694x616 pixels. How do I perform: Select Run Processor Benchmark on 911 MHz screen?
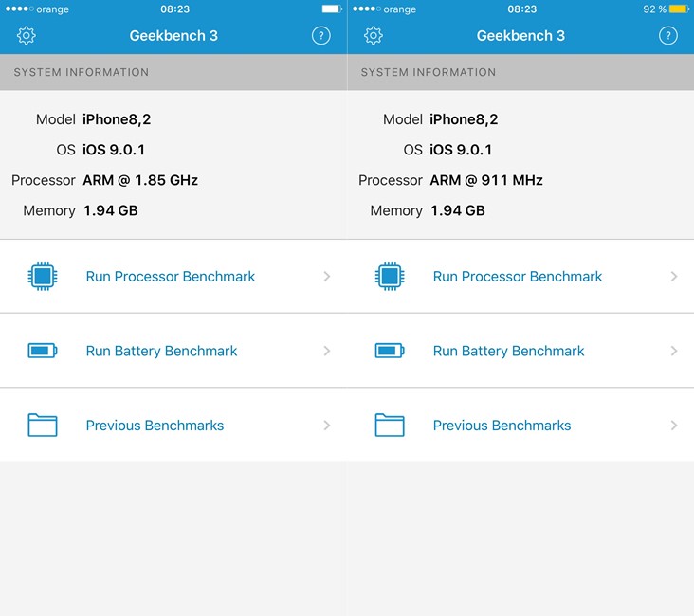coord(518,277)
